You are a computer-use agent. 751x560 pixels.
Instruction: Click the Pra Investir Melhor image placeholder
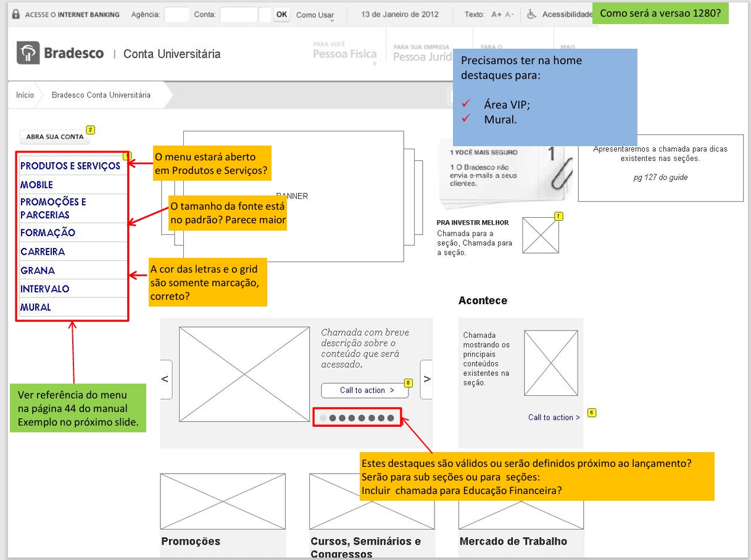[541, 235]
